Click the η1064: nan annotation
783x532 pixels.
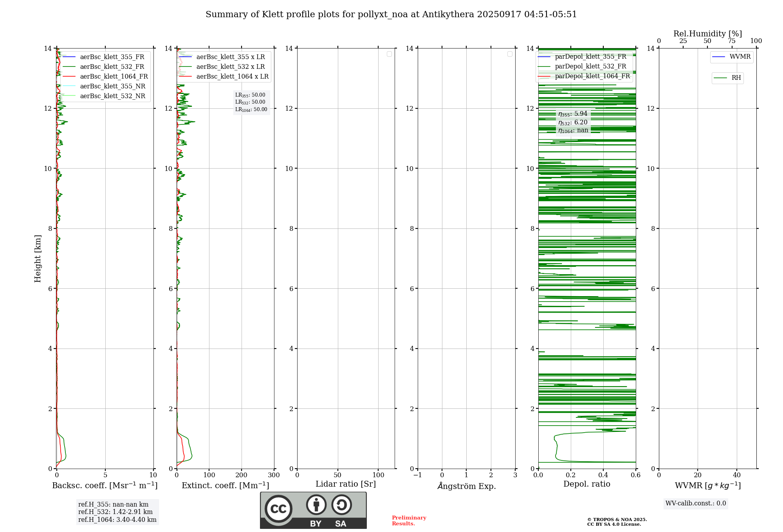573,130
